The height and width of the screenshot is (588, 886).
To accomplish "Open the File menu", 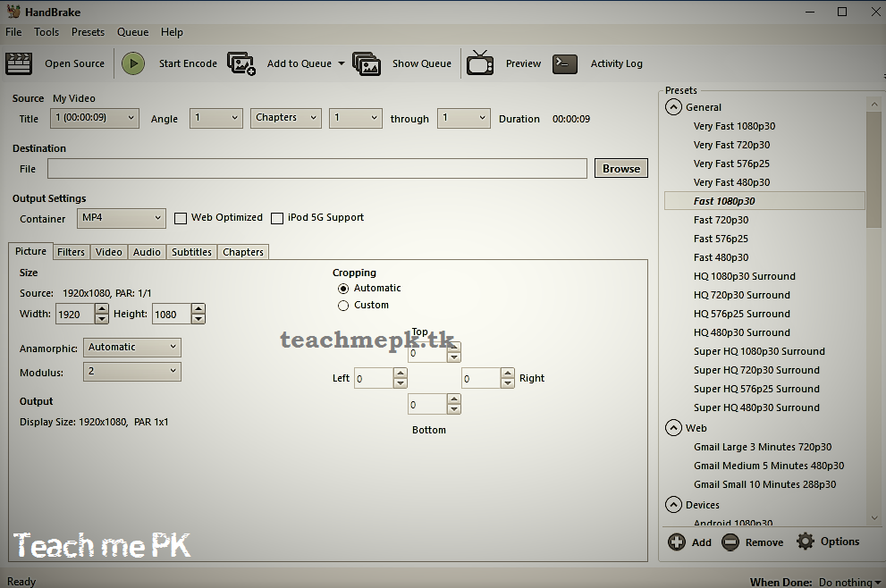I will (x=13, y=32).
